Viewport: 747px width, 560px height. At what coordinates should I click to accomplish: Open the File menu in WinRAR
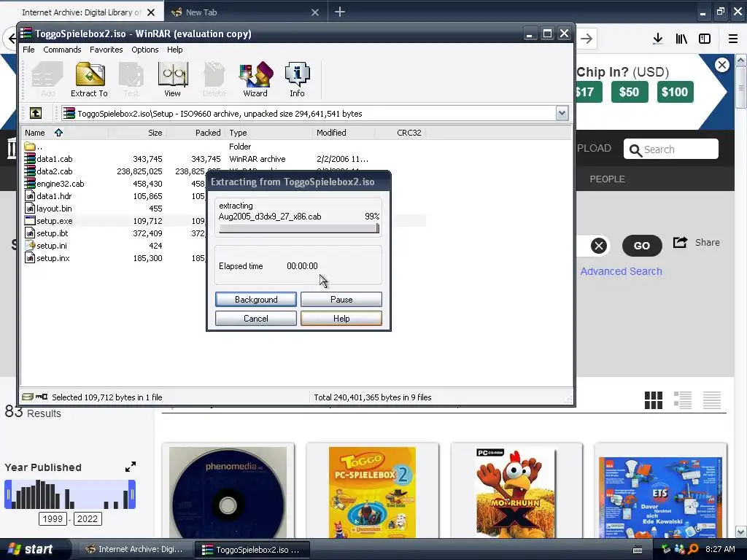coord(28,50)
